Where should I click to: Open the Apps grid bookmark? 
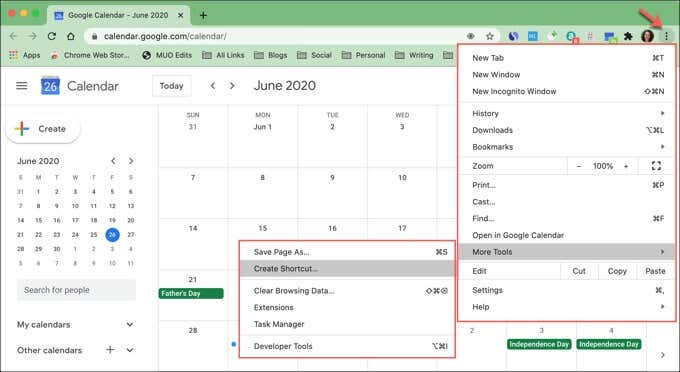25,55
